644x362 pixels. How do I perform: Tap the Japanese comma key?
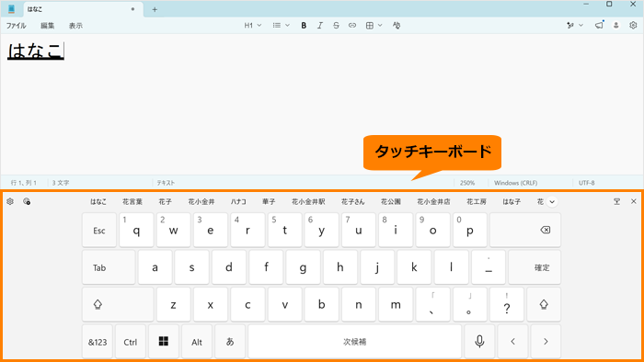point(432,305)
